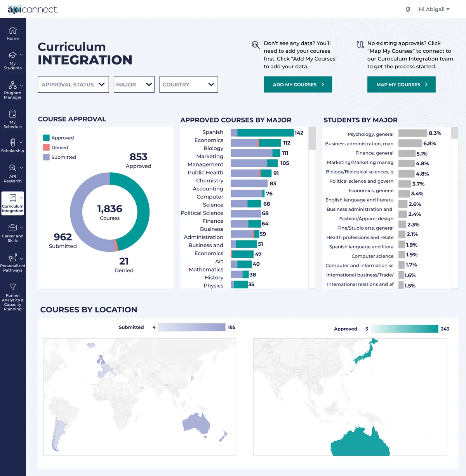Click the Add My Courses button
Screen dimensions: 466x476
click(298, 85)
